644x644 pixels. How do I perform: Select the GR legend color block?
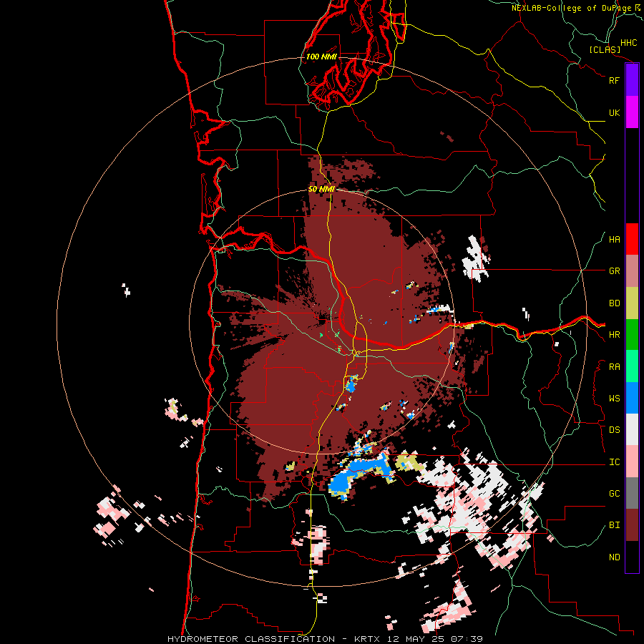tap(632, 271)
